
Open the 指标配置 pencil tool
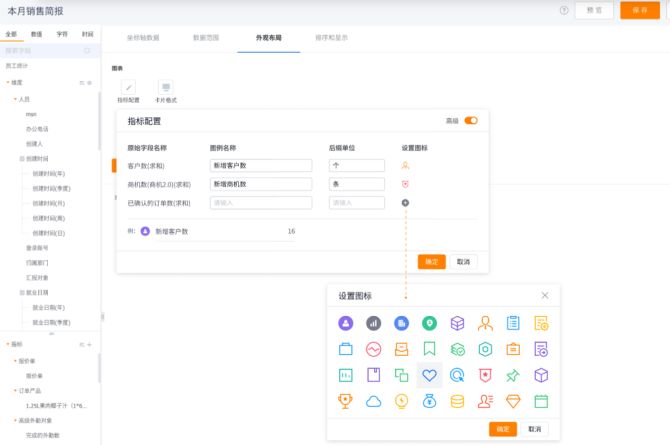128,89
